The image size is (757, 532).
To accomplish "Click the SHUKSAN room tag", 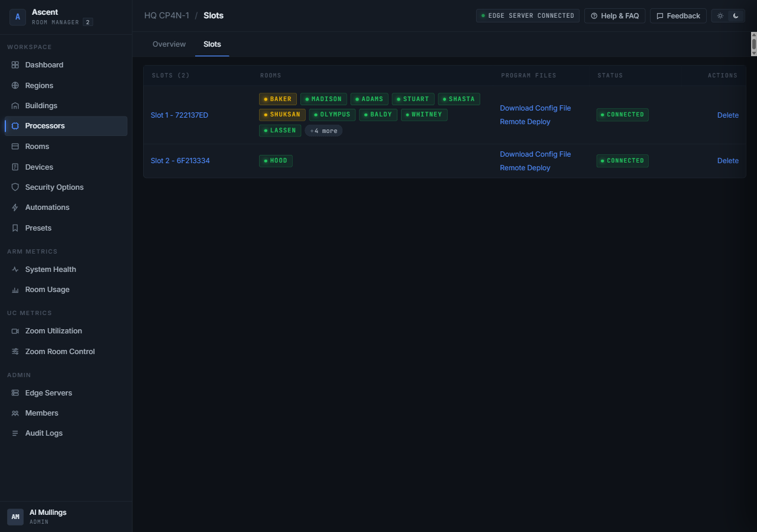I will pos(282,115).
